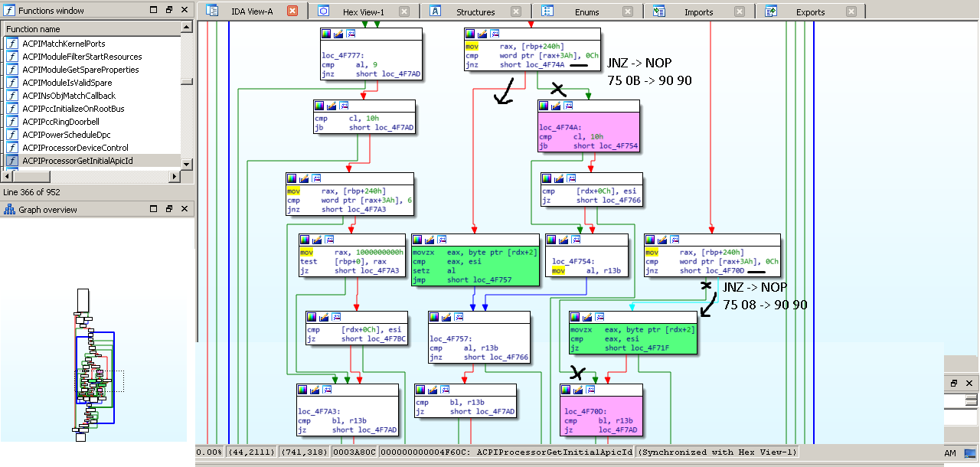Viewport: 980px width, 467px height.
Task: Click node color icon on jz loc_4F7BC block
Action: point(312,317)
